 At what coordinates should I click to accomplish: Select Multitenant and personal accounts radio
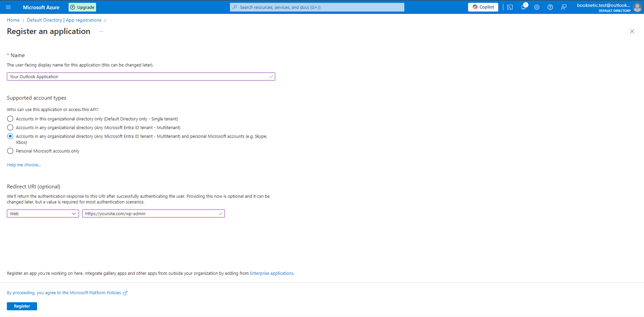coord(10,136)
